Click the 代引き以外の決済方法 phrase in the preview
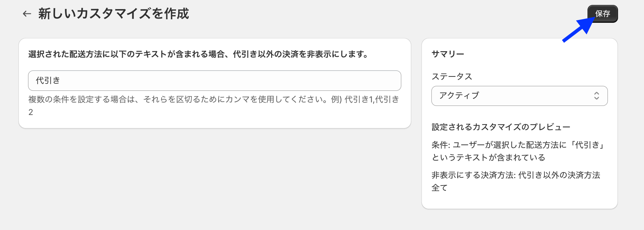This screenshot has width=644, height=230. 559,175
